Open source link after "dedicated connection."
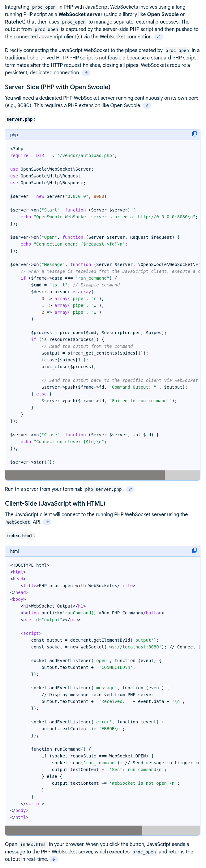 [x=86, y=73]
